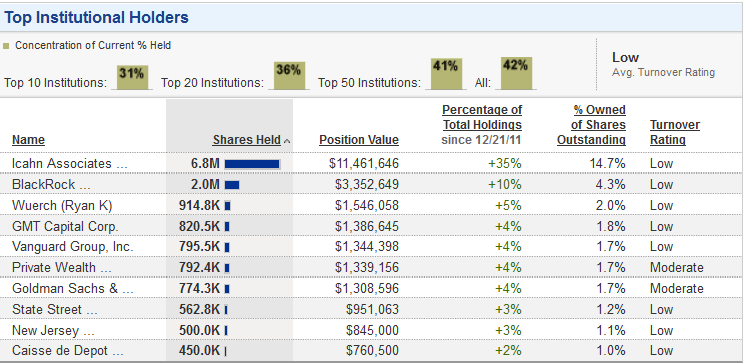Image resolution: width=744 pixels, height=364 pixels.
Task: Sort the table by the Name column
Action: tap(28, 140)
